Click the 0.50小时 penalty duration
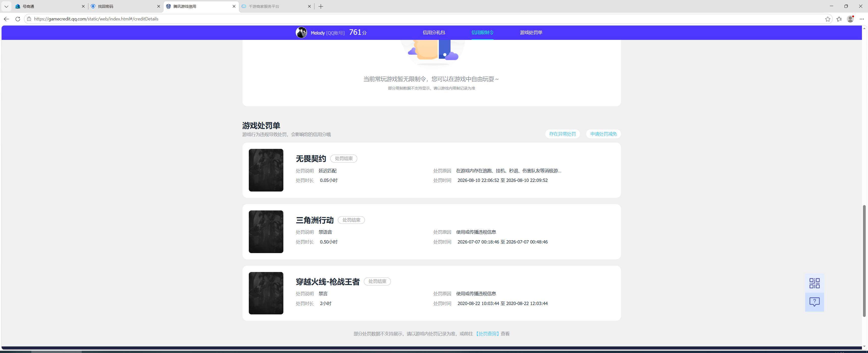The image size is (868, 353). pos(329,242)
